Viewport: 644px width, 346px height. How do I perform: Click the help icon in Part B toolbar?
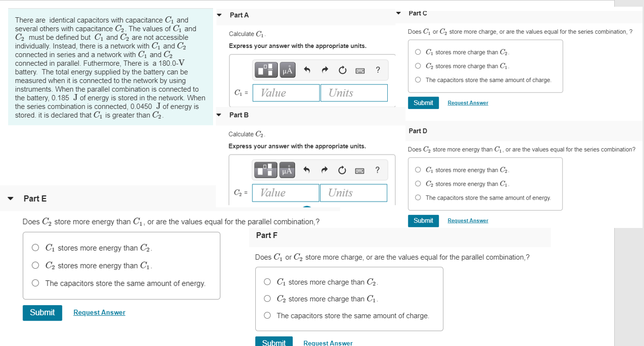click(x=377, y=170)
